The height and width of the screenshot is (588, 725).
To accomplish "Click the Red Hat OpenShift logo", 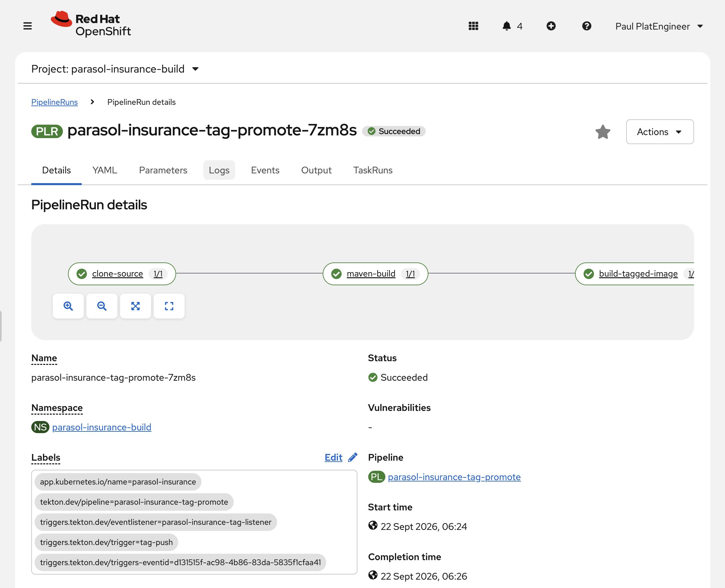I will coord(90,25).
